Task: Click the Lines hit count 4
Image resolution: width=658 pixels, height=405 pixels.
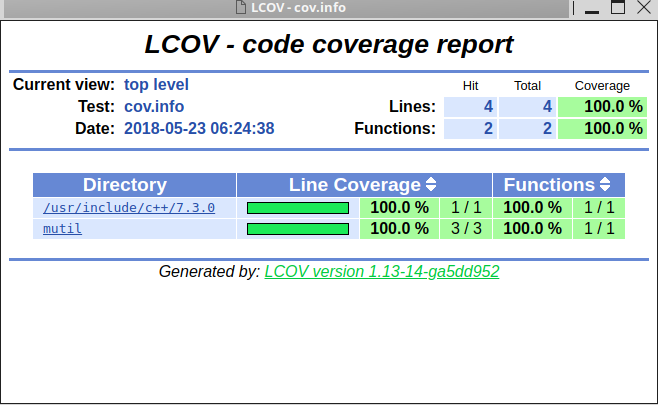Action: click(x=470, y=107)
